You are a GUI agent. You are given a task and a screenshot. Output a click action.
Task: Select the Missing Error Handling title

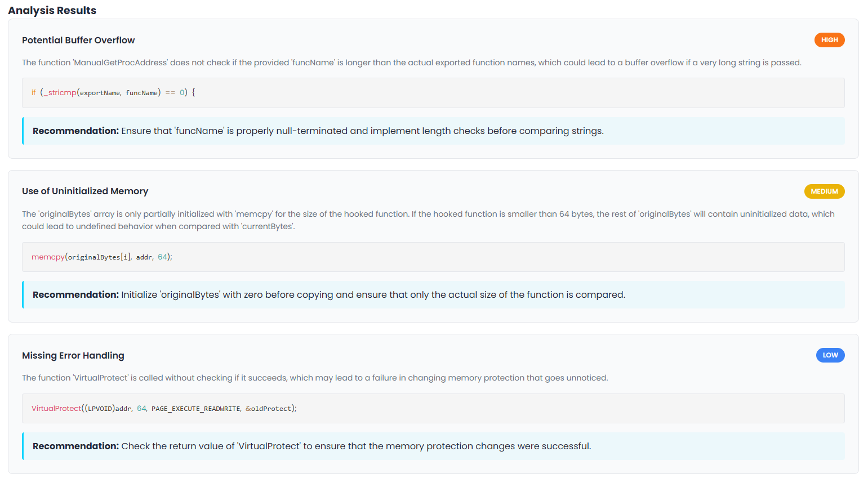click(x=73, y=355)
